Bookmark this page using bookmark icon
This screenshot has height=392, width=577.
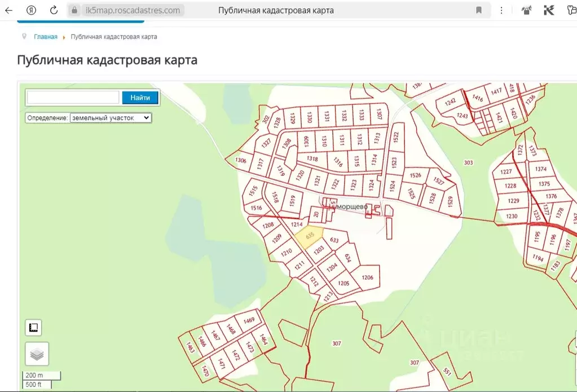(479, 10)
